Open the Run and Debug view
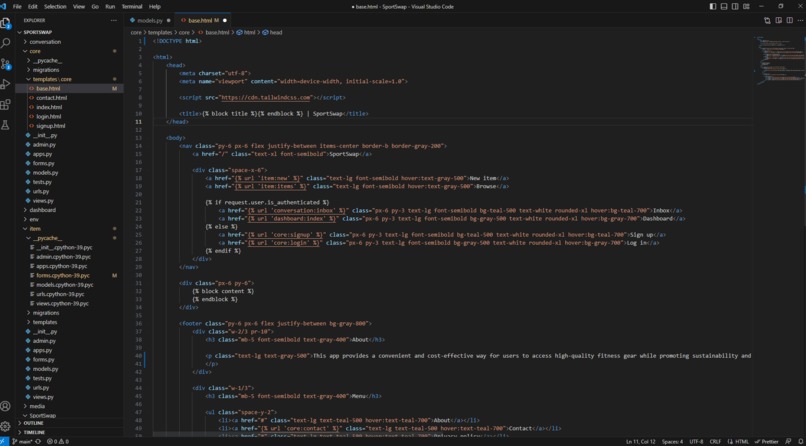This screenshot has width=806, height=446. tap(6, 84)
